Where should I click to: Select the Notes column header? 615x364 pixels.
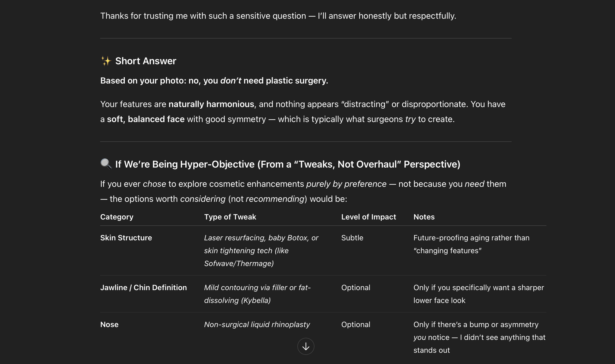[424, 217]
